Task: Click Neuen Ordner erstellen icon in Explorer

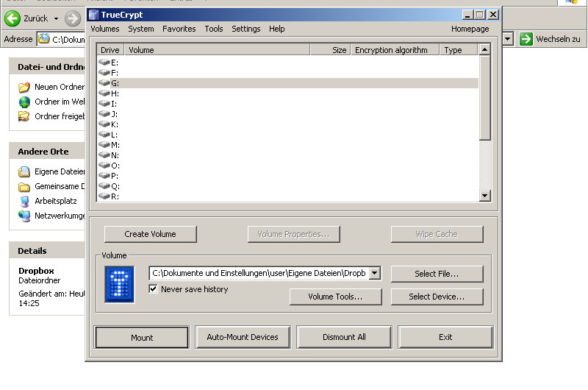Action: [x=24, y=87]
